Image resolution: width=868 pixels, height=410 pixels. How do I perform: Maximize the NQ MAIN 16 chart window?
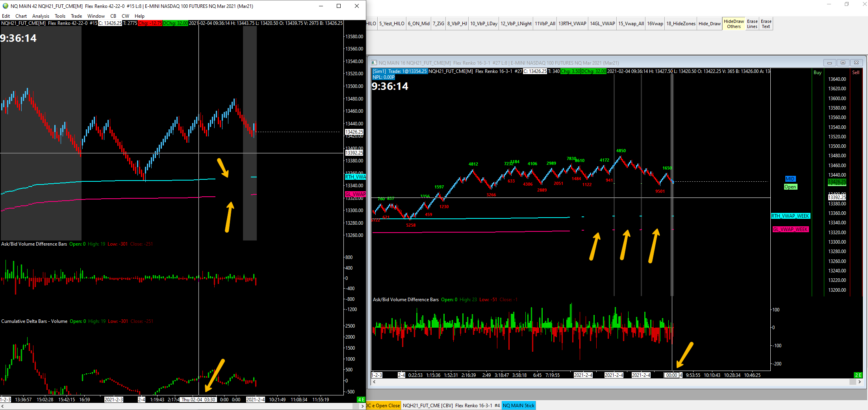point(843,63)
